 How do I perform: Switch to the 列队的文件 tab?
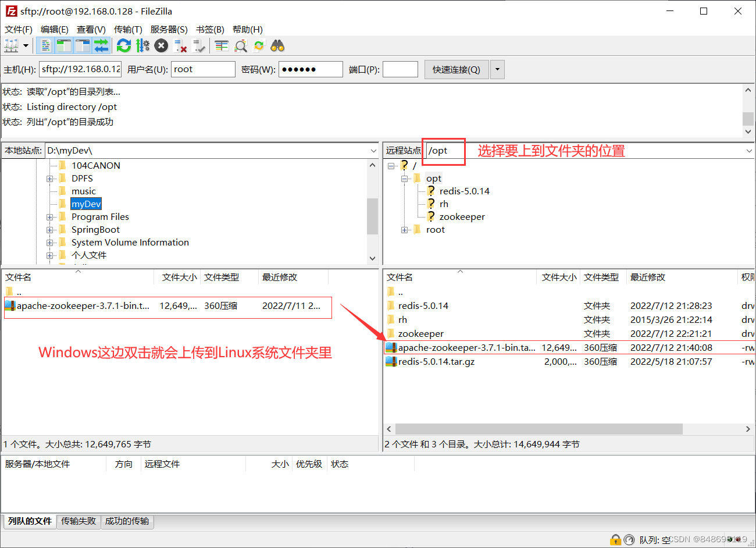click(x=30, y=521)
